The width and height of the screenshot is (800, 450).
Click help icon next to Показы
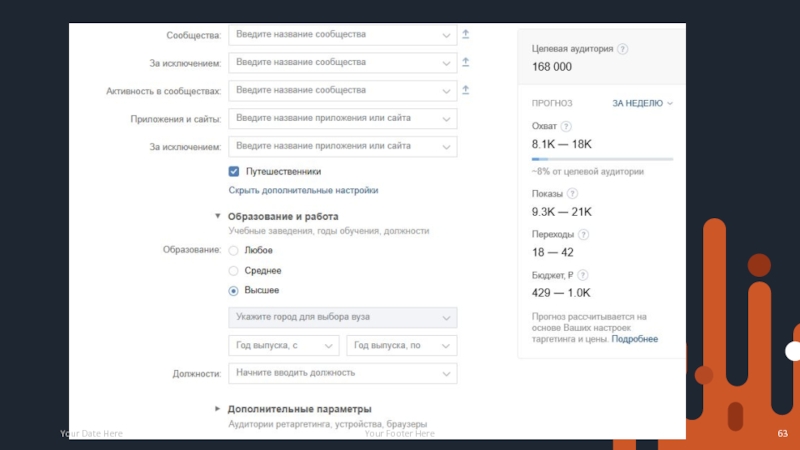click(573, 194)
